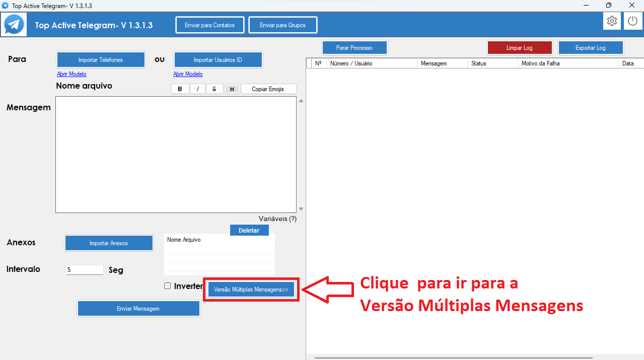
Task: Click Exportar Log button
Action: [591, 48]
